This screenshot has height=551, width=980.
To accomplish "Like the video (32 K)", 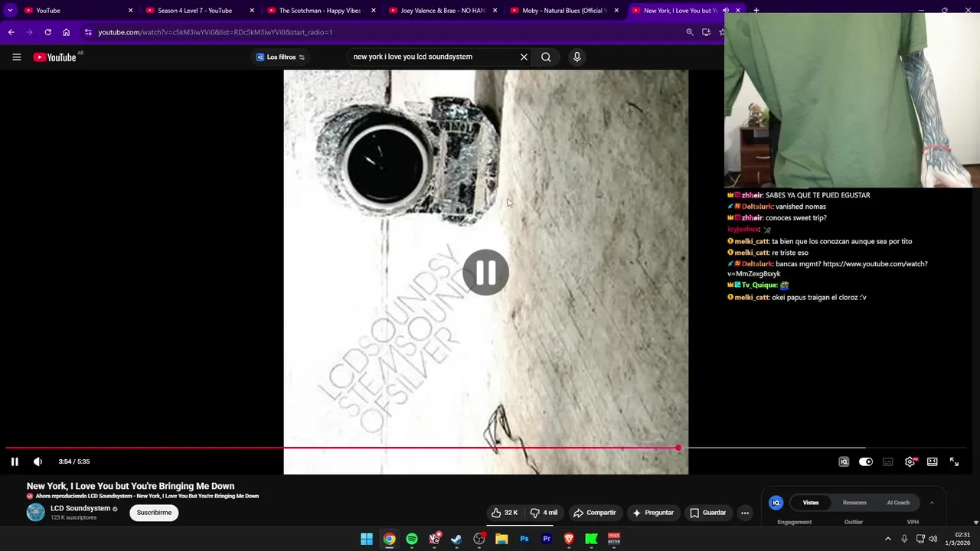I will point(505,513).
